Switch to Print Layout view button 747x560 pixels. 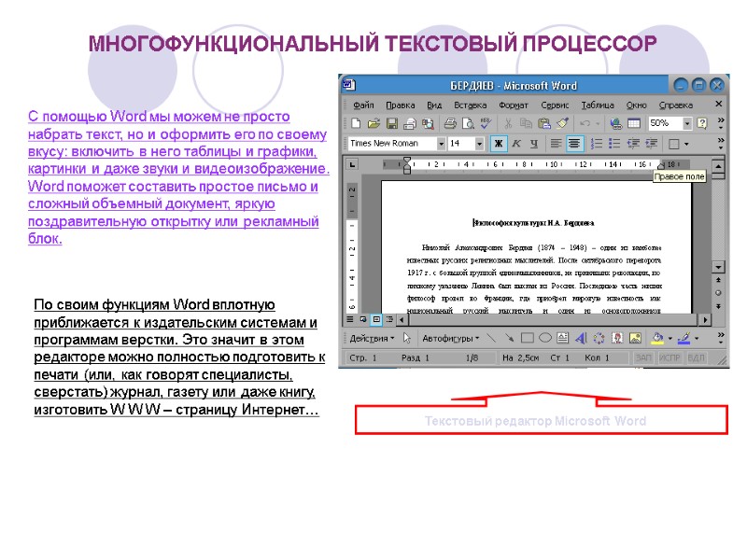[376, 319]
